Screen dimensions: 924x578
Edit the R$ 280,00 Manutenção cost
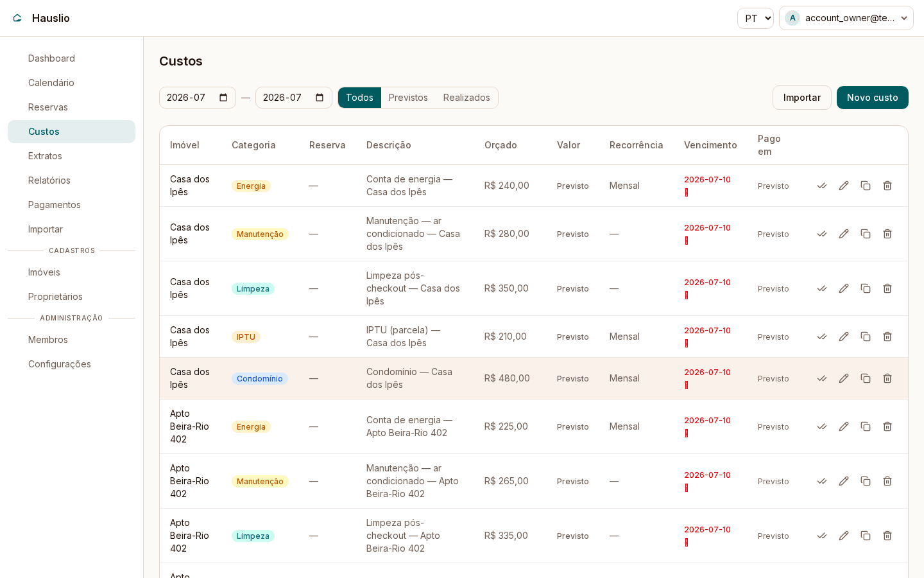[x=844, y=234]
